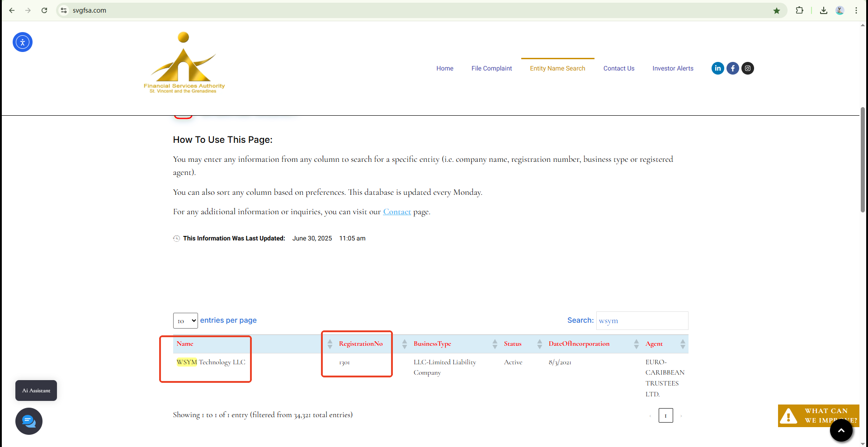The width and height of the screenshot is (868, 447).
Task: Sort table by Status column
Action: [x=513, y=344]
